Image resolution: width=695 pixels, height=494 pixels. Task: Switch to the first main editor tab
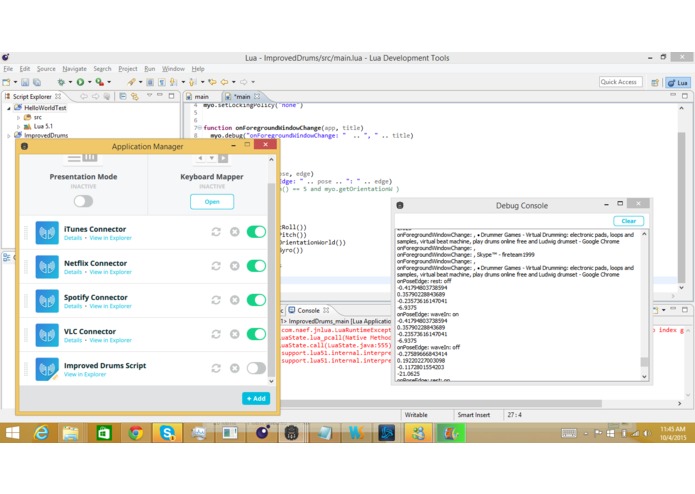[198, 97]
